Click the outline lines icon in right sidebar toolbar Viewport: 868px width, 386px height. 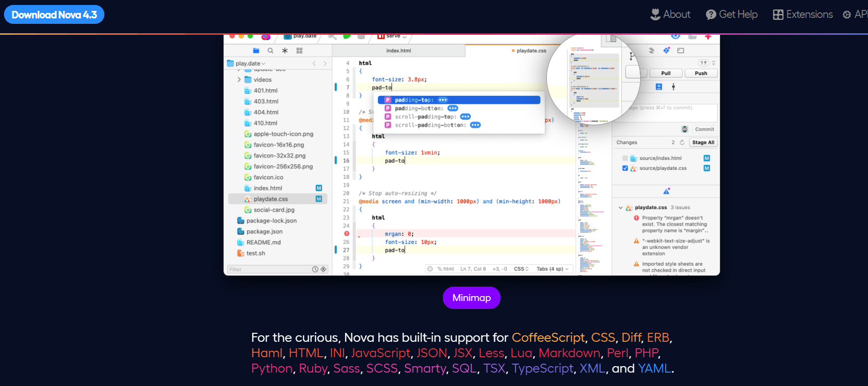tap(652, 51)
